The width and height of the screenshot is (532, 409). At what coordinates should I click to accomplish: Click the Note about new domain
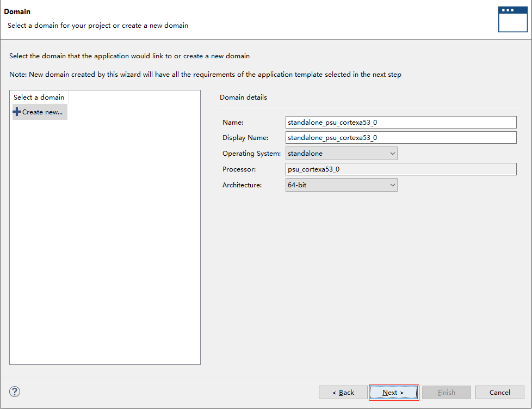click(x=205, y=75)
